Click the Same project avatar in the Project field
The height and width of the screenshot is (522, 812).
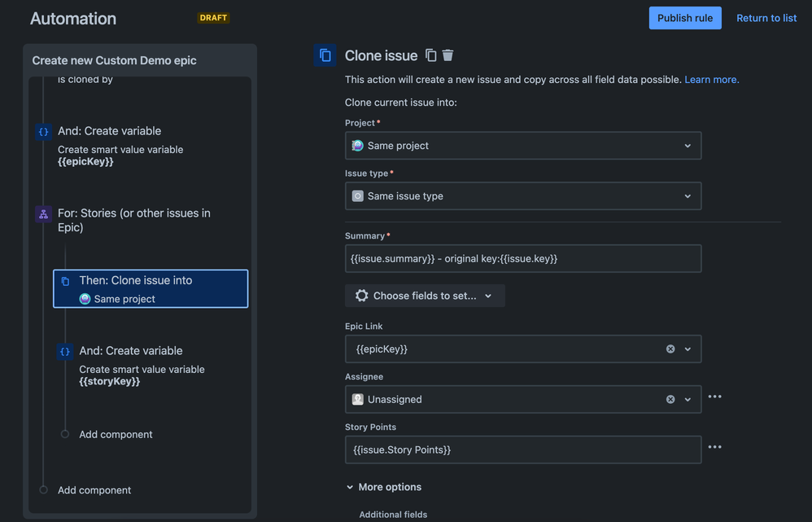point(357,146)
